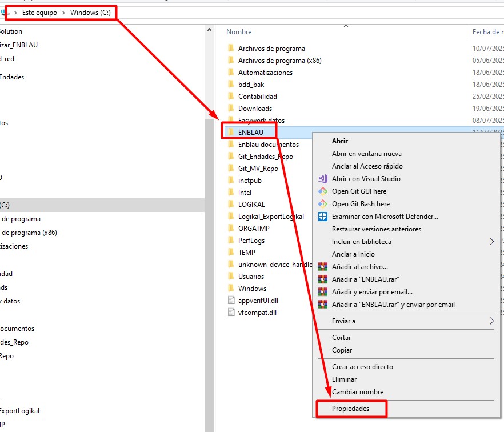Image resolution: width=504 pixels, height=432 pixels.
Task: Click the folder icon of Downloads
Action: point(231,109)
